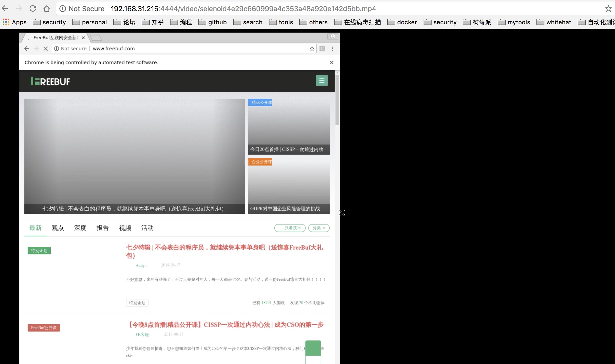The width and height of the screenshot is (615, 364).
Task: Dismiss the automated test software infobar
Action: pyautogui.click(x=331, y=63)
